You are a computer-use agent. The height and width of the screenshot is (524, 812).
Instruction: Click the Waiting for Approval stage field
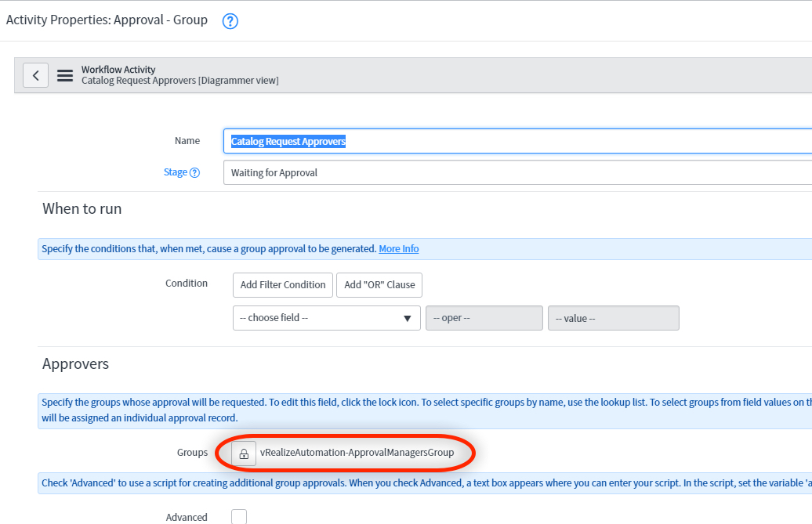[x=517, y=172]
